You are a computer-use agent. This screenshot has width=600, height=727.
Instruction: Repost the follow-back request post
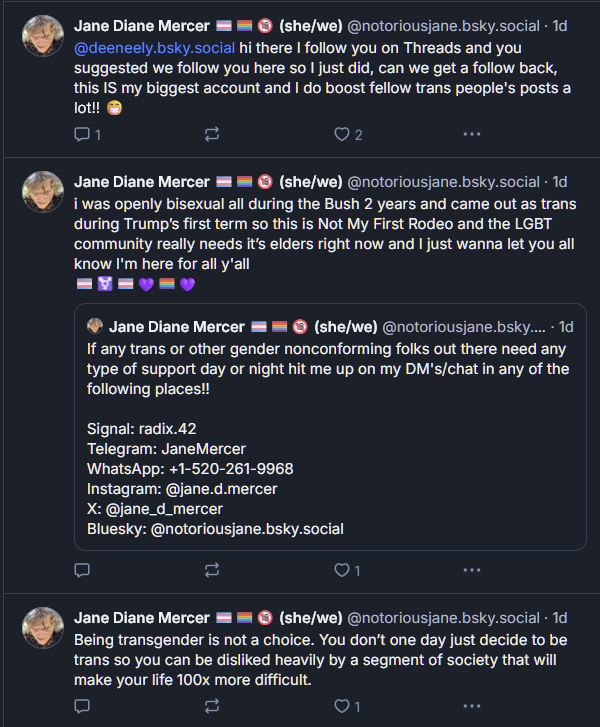point(211,134)
